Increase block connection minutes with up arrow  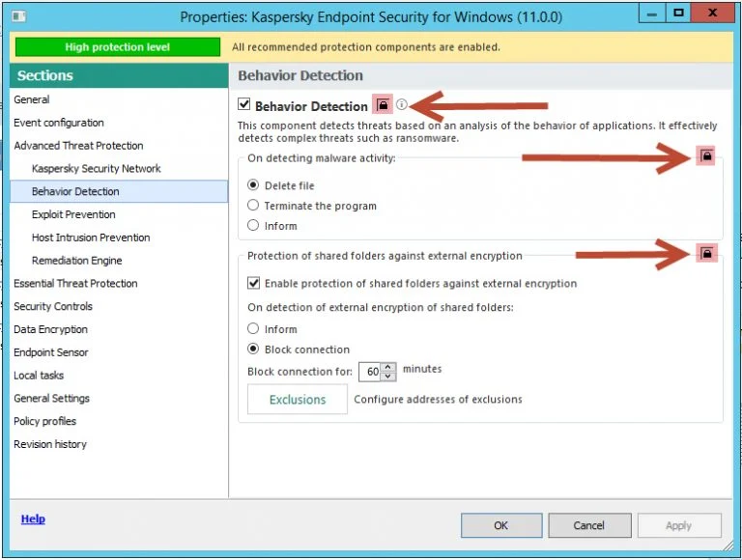click(388, 367)
